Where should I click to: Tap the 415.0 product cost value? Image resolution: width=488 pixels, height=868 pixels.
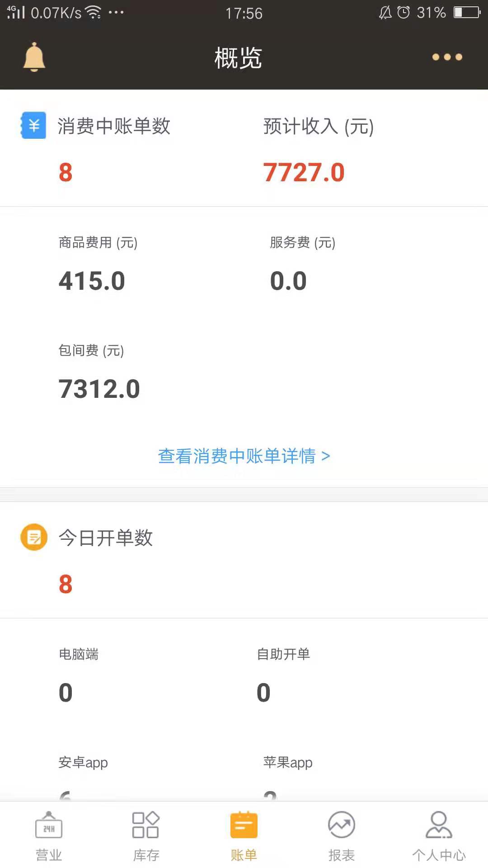(x=92, y=281)
